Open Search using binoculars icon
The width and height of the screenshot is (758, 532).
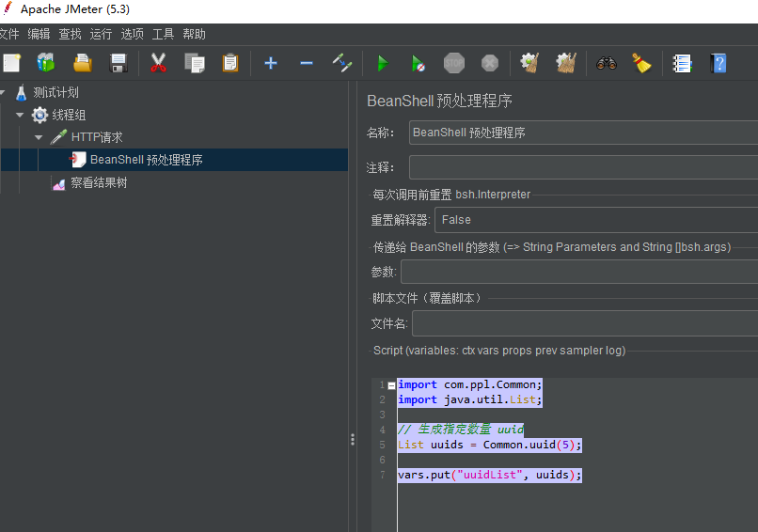[x=607, y=63]
